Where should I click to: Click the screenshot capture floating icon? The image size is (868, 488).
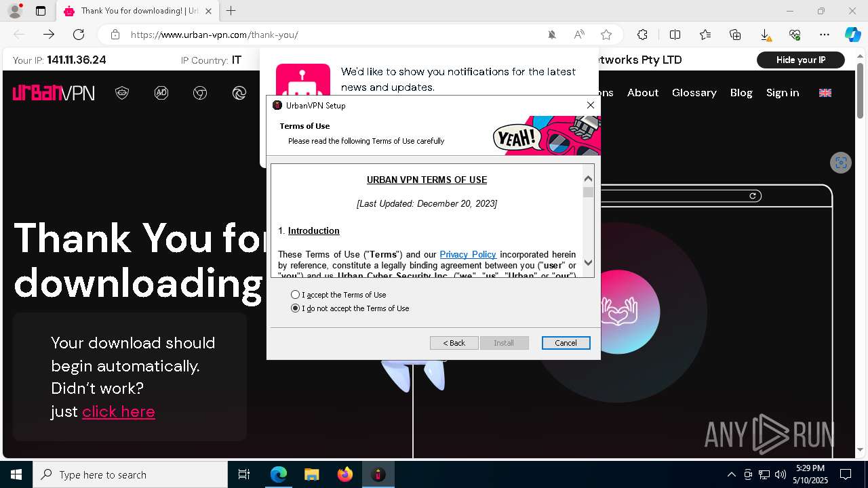coord(841,163)
